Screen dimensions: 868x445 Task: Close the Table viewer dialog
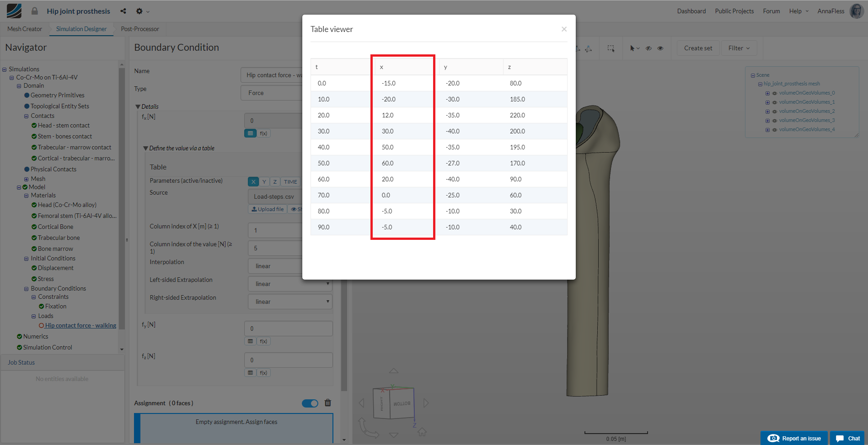point(564,29)
